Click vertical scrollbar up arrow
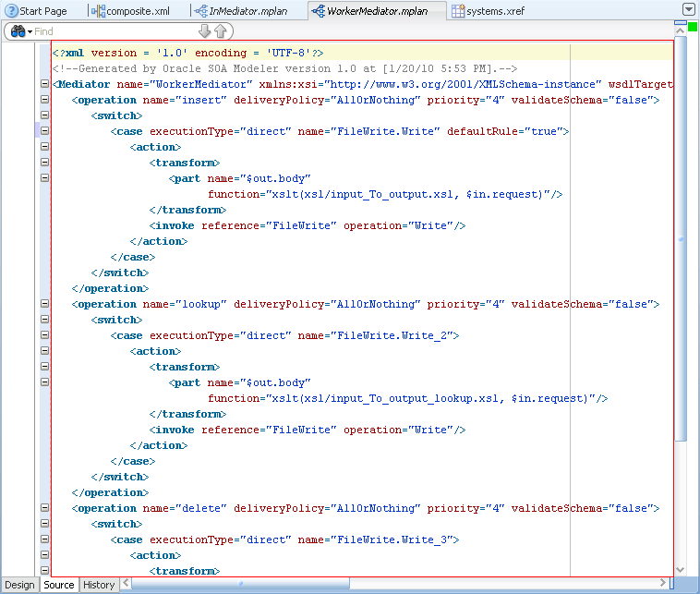Screen dimensions: 700x594 tap(681, 30)
